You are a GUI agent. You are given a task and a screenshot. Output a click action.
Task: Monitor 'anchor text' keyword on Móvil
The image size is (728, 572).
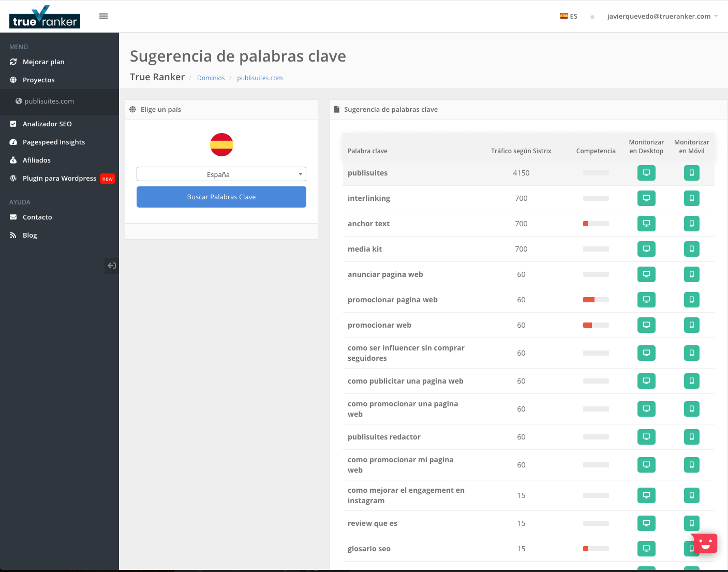(x=691, y=224)
